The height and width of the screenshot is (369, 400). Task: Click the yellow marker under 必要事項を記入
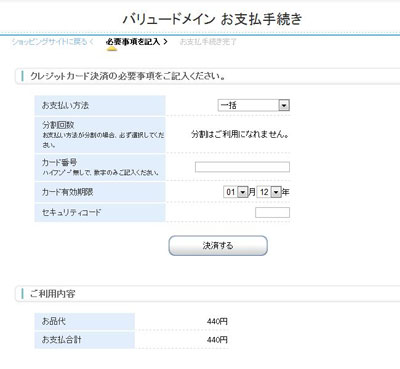point(112,49)
